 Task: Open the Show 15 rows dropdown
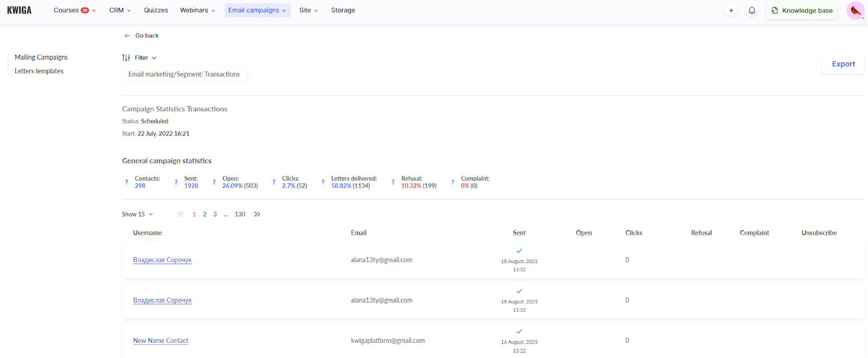[137, 214]
